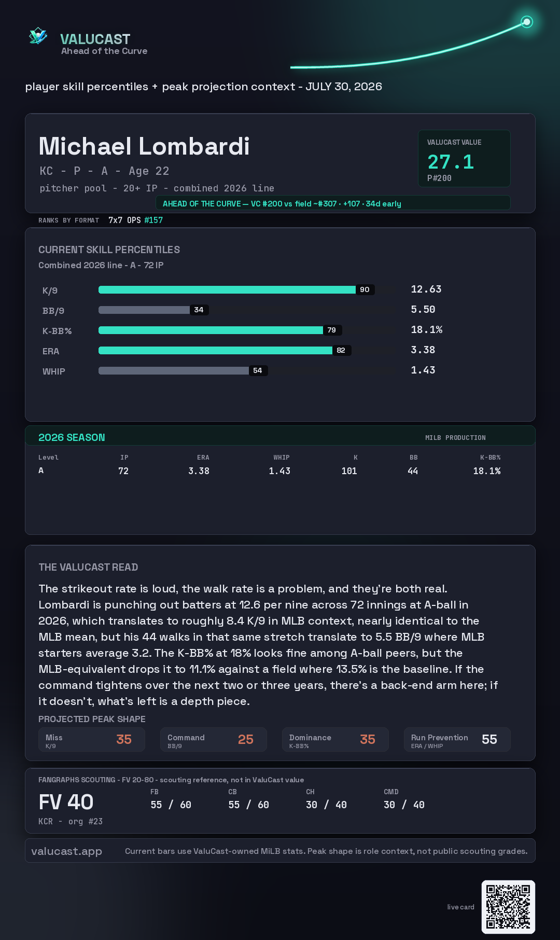This screenshot has height=940, width=560.
Task: Click the K/9 percentile bar
Action: (x=246, y=289)
